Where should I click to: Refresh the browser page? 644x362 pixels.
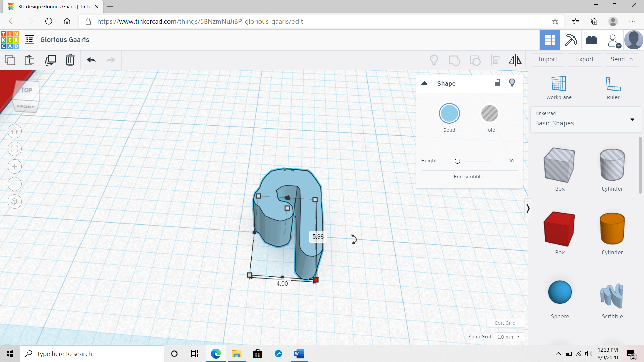(49, 21)
